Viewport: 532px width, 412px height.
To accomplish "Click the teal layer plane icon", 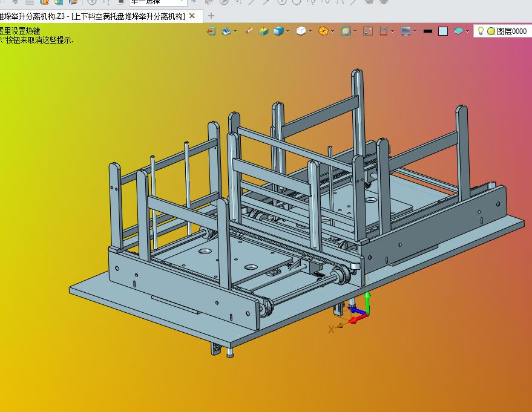I will pyautogui.click(x=458, y=31).
